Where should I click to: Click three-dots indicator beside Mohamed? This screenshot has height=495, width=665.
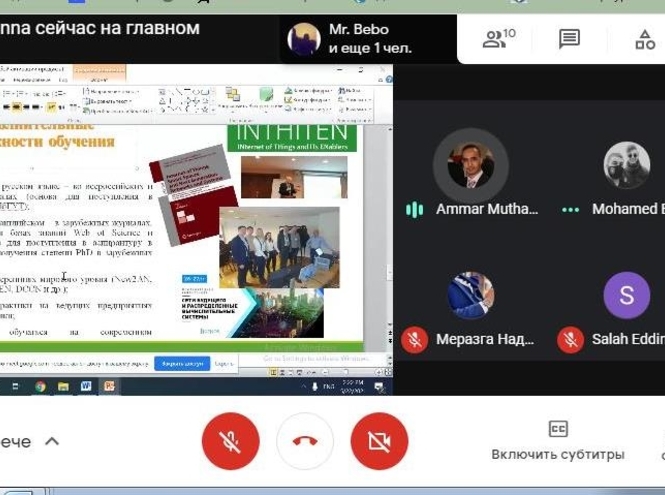(x=570, y=210)
